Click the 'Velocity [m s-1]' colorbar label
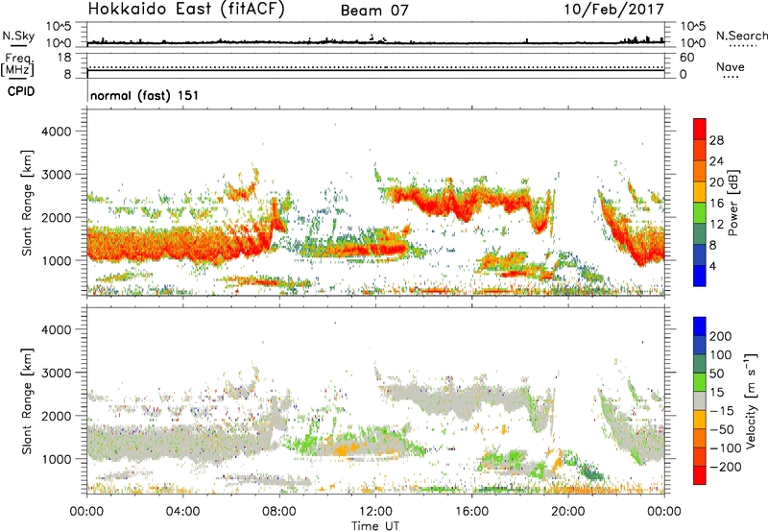 pos(751,400)
